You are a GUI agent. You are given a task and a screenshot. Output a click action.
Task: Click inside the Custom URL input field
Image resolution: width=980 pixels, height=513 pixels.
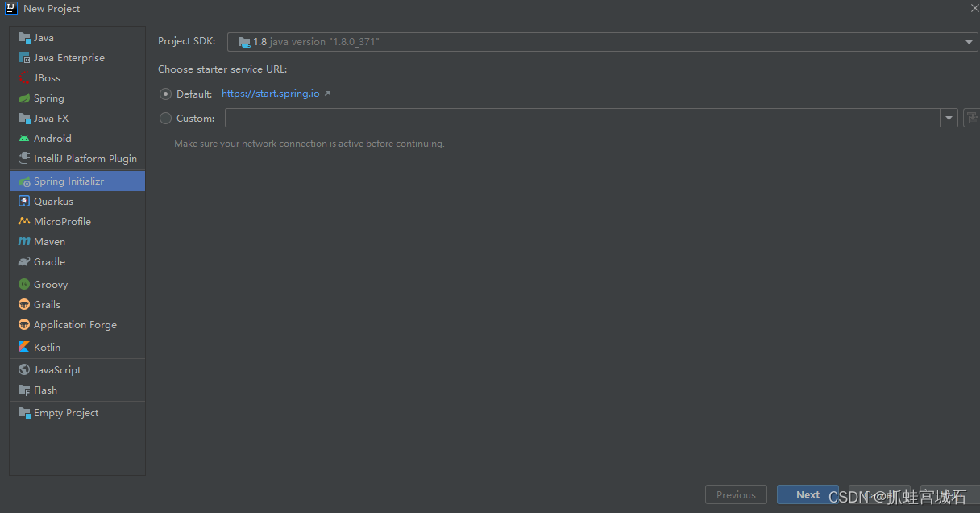point(564,118)
